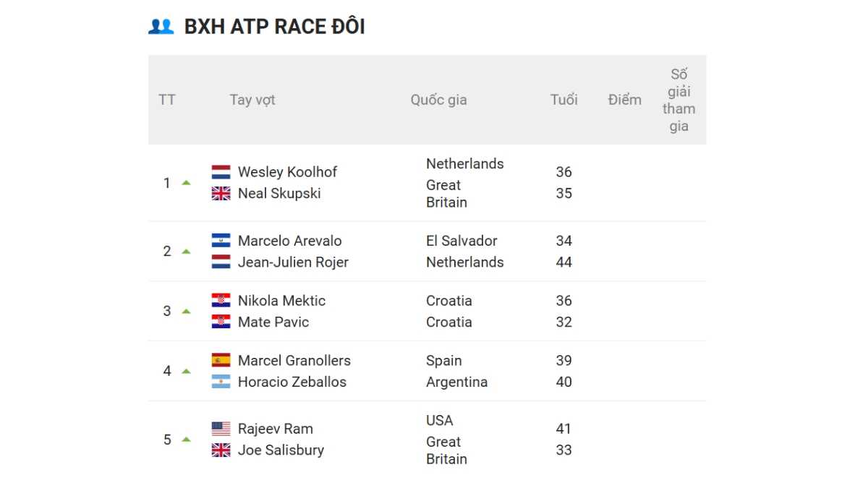Click the Quốc gia column header

point(438,100)
